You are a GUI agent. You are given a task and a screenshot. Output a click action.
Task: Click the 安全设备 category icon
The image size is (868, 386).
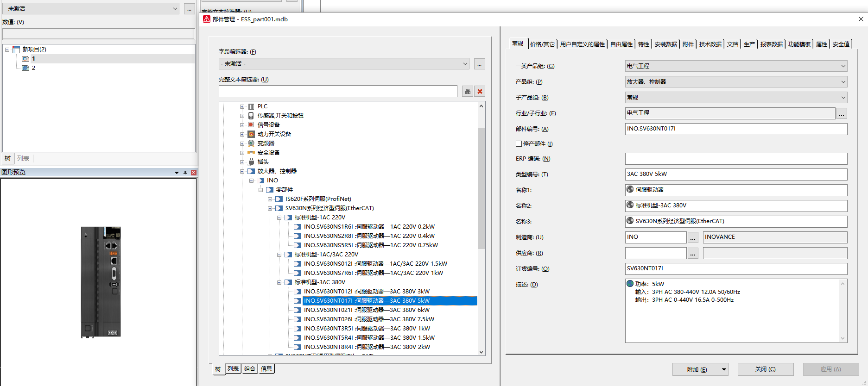point(251,153)
